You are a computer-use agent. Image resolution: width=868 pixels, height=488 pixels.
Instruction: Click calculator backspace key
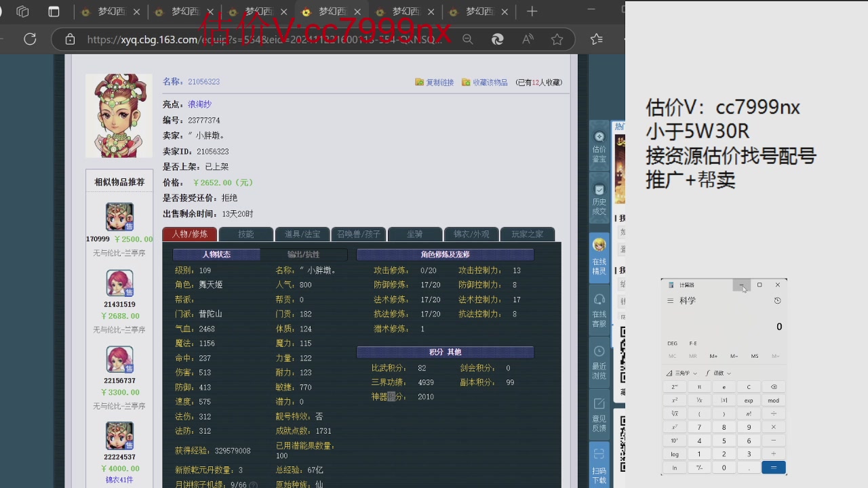click(x=774, y=387)
